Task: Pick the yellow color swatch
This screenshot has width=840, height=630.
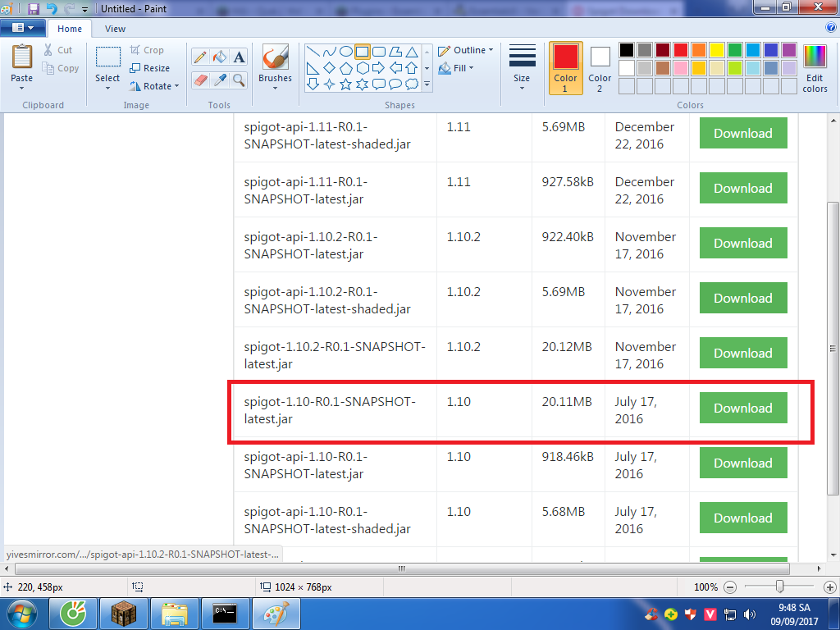Action: (x=717, y=50)
